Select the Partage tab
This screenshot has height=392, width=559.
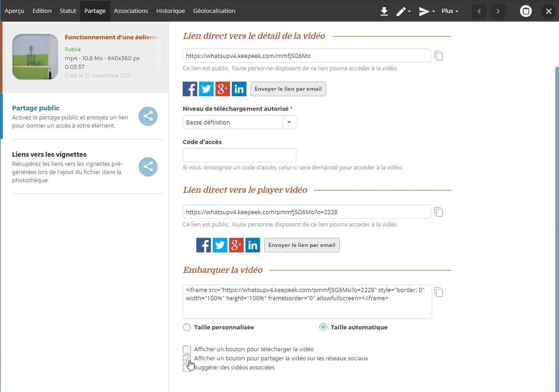tap(95, 11)
